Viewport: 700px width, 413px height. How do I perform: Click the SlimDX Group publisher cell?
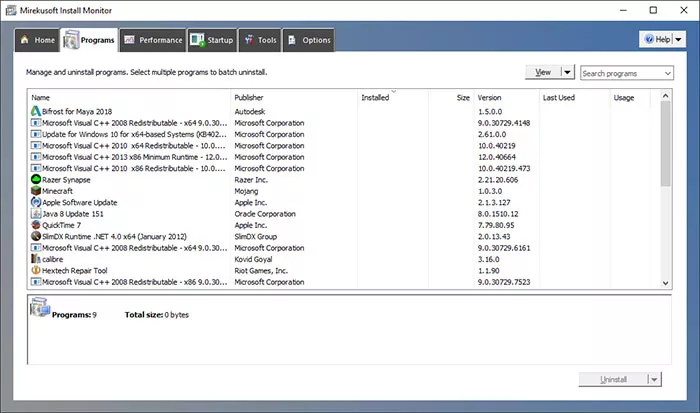coord(255,237)
